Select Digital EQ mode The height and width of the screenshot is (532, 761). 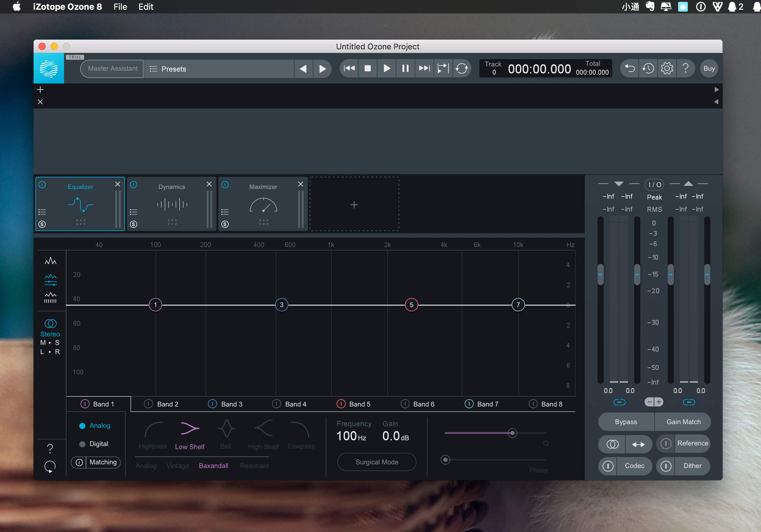pyautogui.click(x=94, y=444)
